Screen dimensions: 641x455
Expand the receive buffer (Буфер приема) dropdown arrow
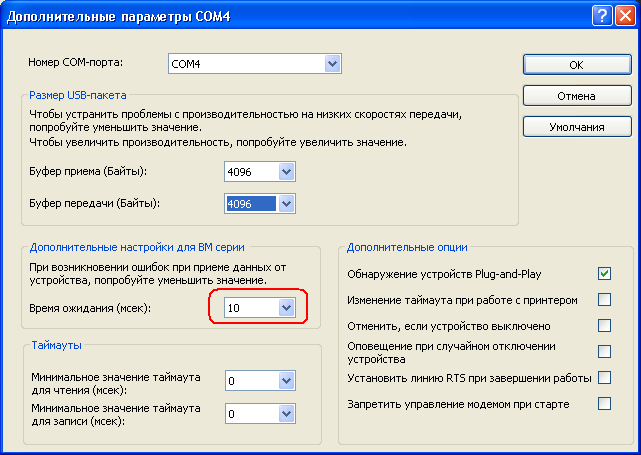[x=287, y=172]
